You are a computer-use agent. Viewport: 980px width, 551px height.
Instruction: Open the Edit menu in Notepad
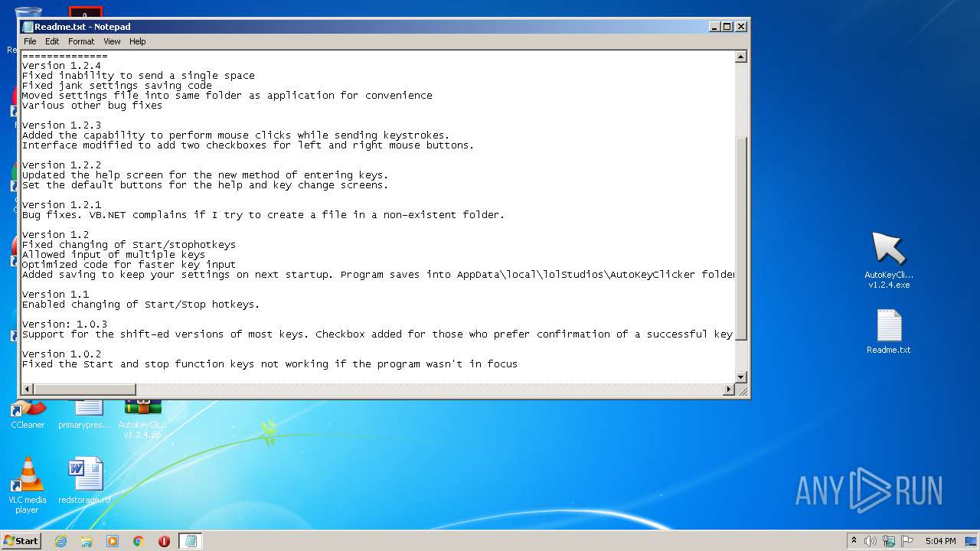point(52,41)
